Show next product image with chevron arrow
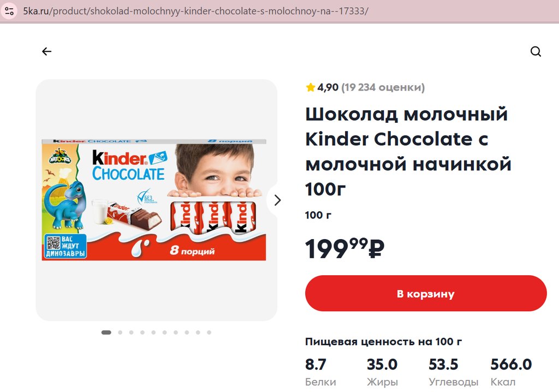The height and width of the screenshot is (392, 559). click(x=277, y=200)
